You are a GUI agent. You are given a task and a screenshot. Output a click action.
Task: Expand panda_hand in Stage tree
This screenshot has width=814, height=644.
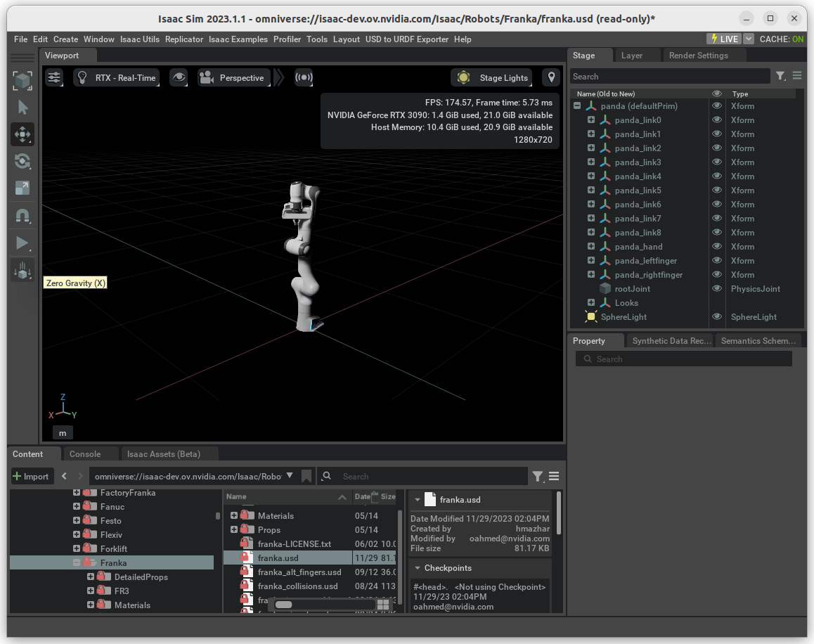[590, 246]
